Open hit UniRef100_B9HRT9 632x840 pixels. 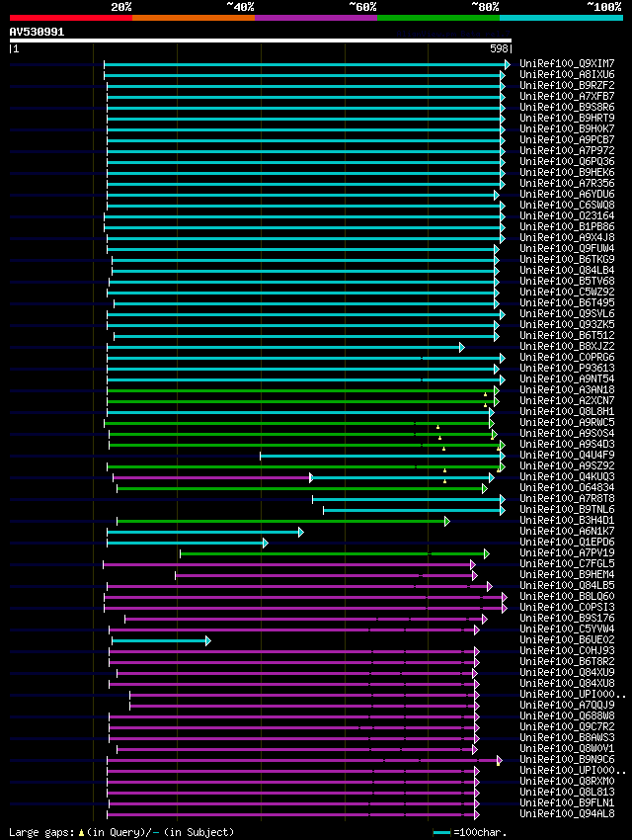point(567,118)
